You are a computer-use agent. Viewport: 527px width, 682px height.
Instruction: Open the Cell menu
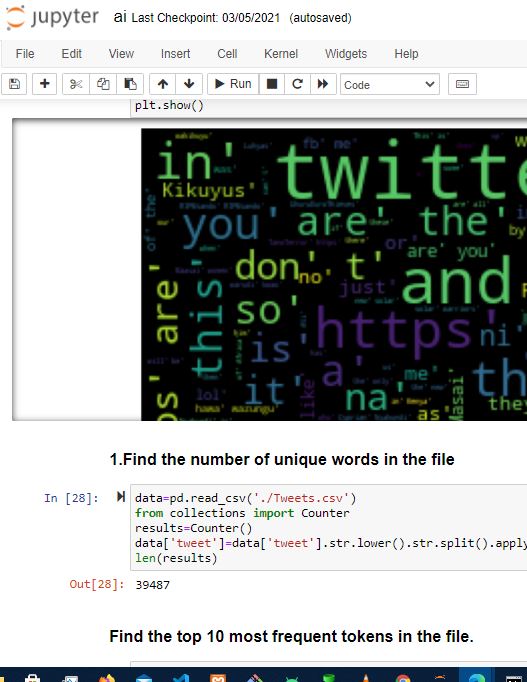tap(227, 54)
